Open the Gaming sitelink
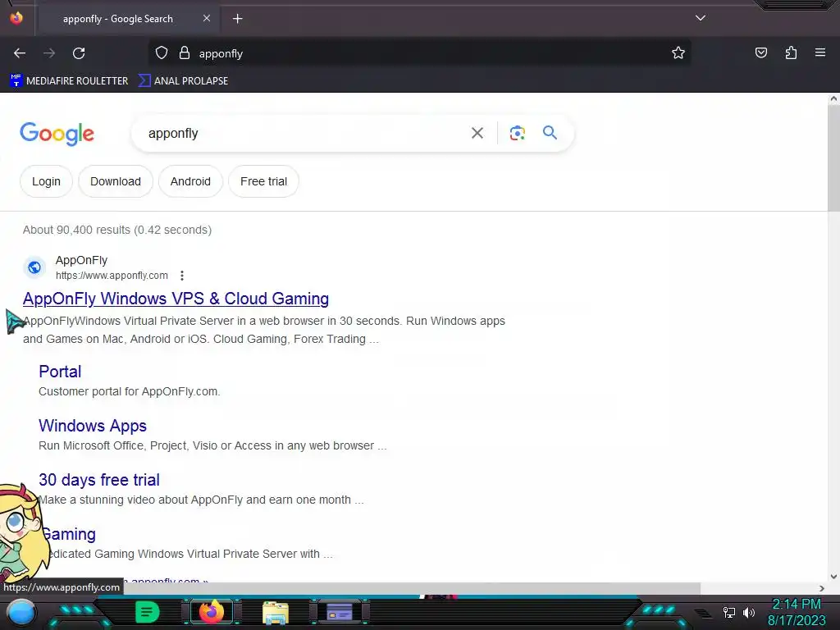 point(67,534)
